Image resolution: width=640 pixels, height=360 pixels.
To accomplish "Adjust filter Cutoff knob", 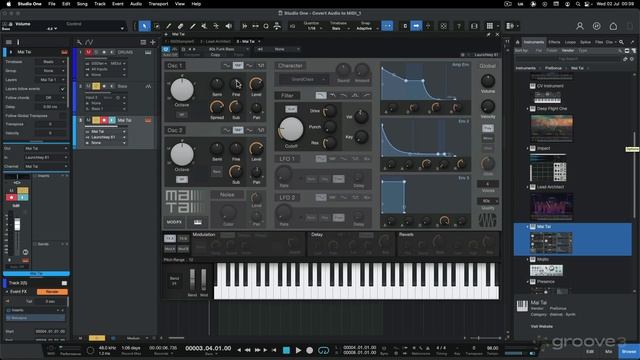I will [291, 129].
